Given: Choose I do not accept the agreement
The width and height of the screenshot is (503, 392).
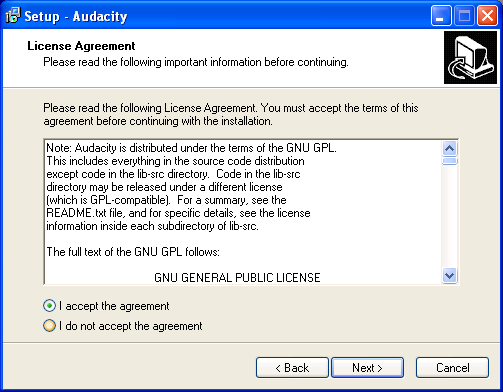Looking at the screenshot, I should 49,326.
